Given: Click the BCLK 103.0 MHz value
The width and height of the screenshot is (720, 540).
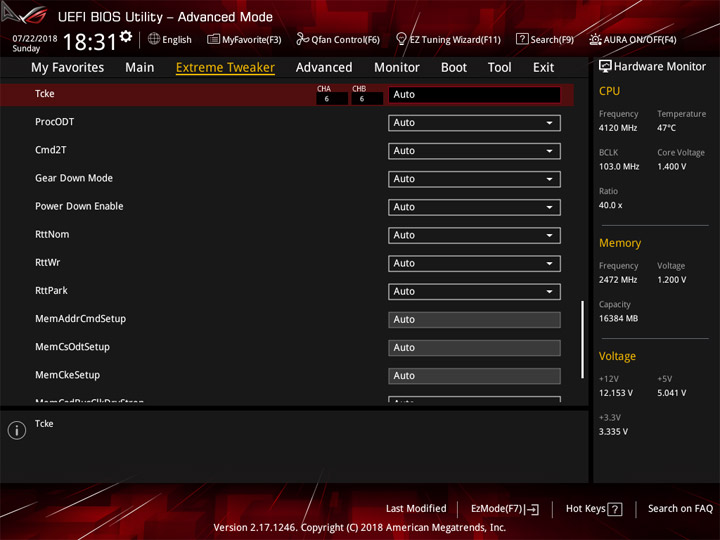Looking at the screenshot, I should click(619, 167).
